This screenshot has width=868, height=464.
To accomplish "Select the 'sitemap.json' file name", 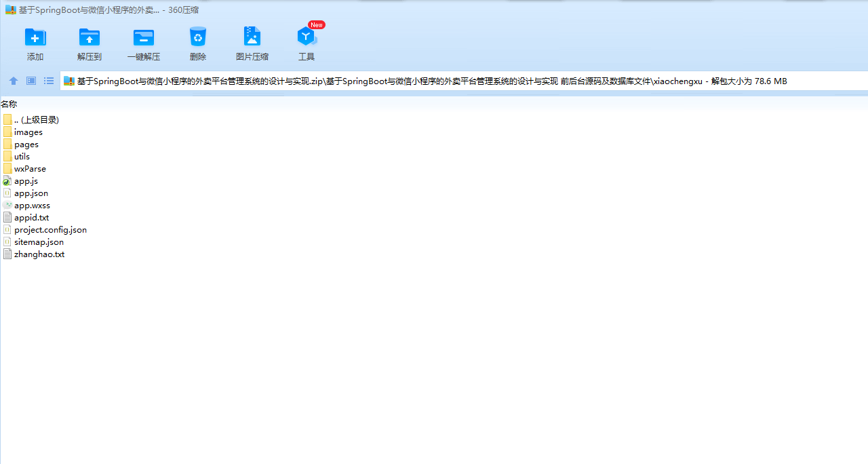I will pyautogui.click(x=39, y=242).
